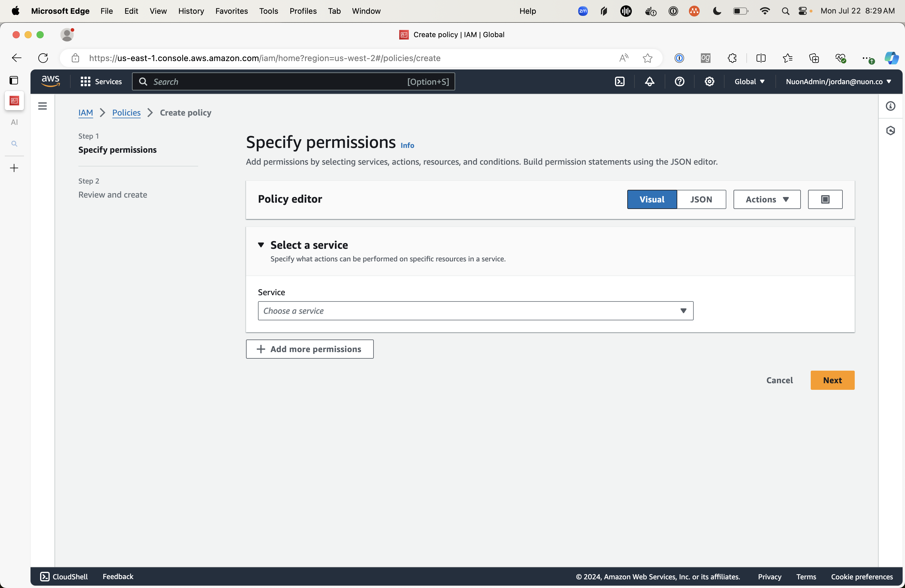Open the Profiles menu in the menu bar
The width and height of the screenshot is (905, 588).
tap(303, 11)
